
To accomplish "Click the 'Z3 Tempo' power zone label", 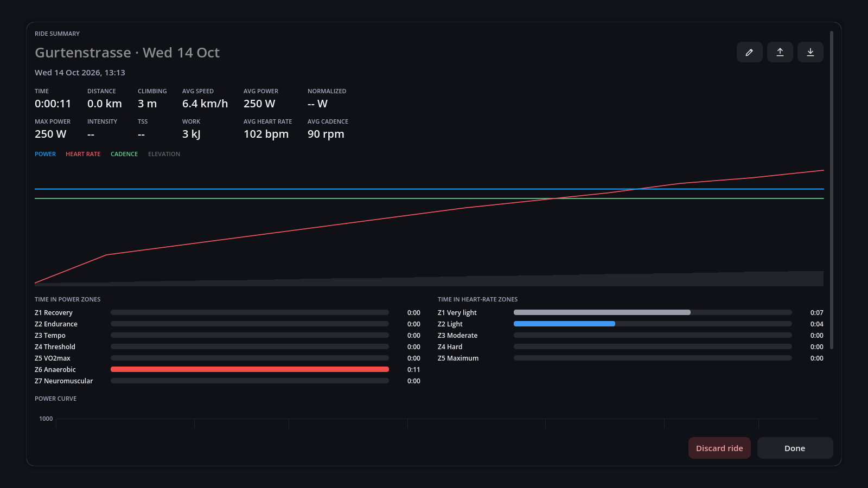I will (x=50, y=336).
